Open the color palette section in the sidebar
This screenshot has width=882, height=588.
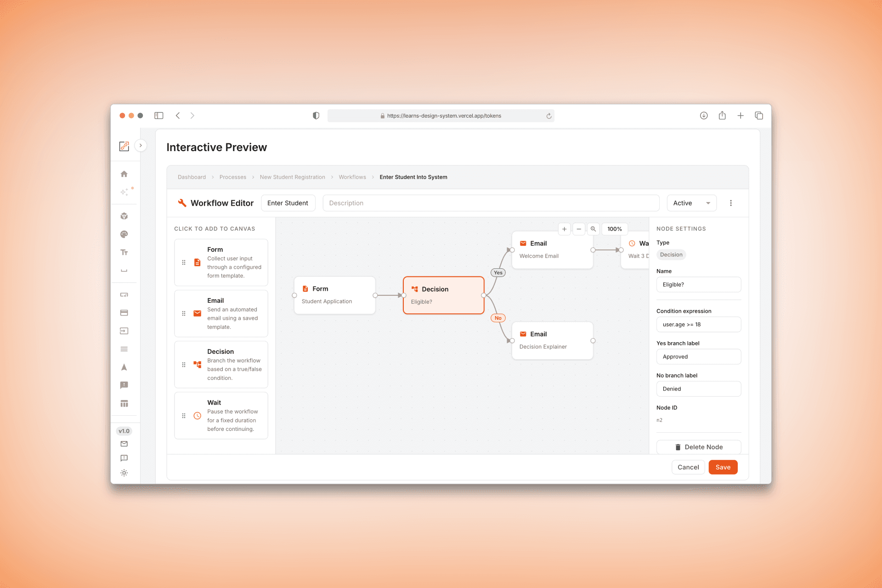(x=124, y=234)
